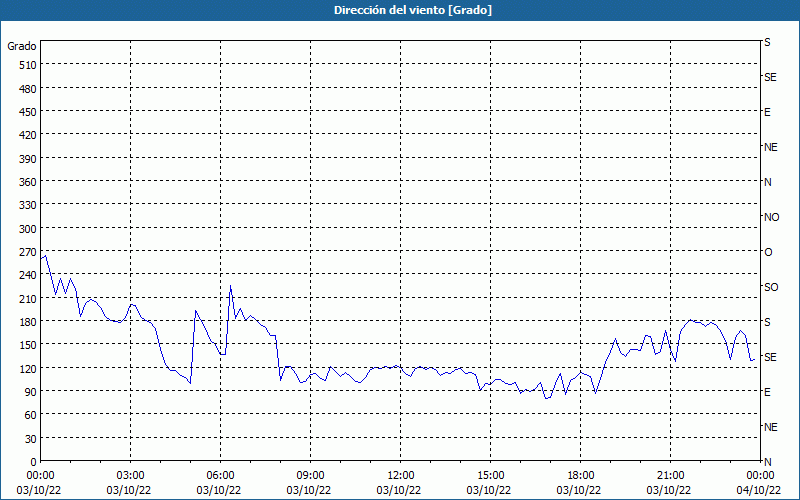This screenshot has width=800, height=500.
Task: Click the 390 degree axis label
Action: tap(28, 159)
